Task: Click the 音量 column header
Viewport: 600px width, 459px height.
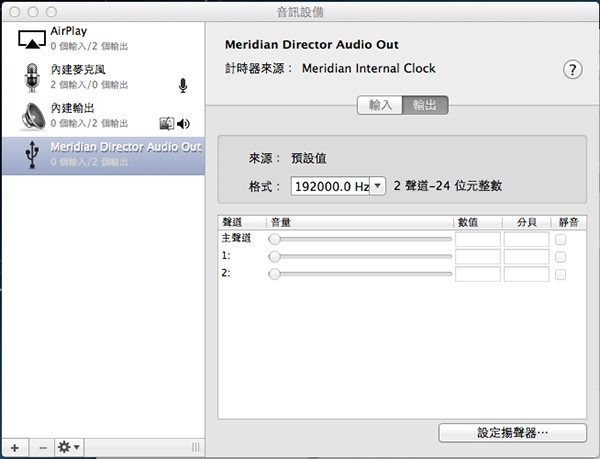Action: click(360, 223)
